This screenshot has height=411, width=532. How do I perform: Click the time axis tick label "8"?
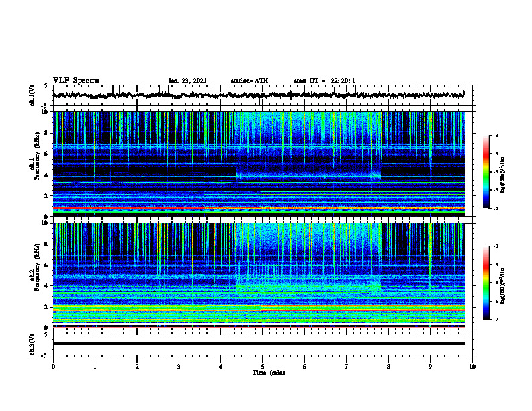click(388, 367)
